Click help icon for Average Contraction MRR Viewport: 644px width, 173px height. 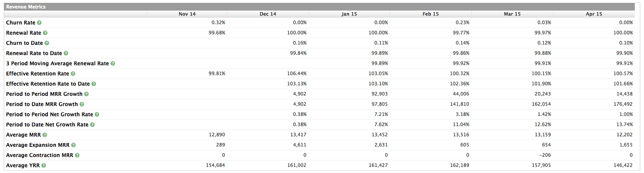coord(77,155)
